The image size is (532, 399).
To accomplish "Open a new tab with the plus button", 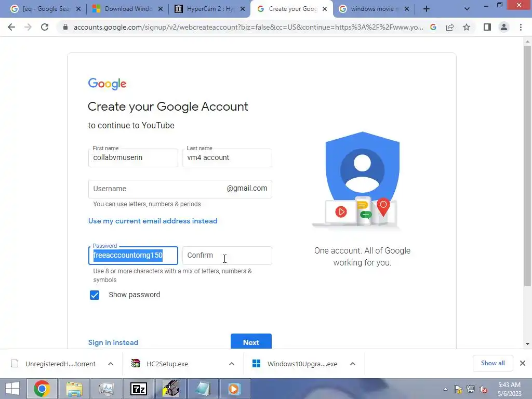I will tap(427, 9).
